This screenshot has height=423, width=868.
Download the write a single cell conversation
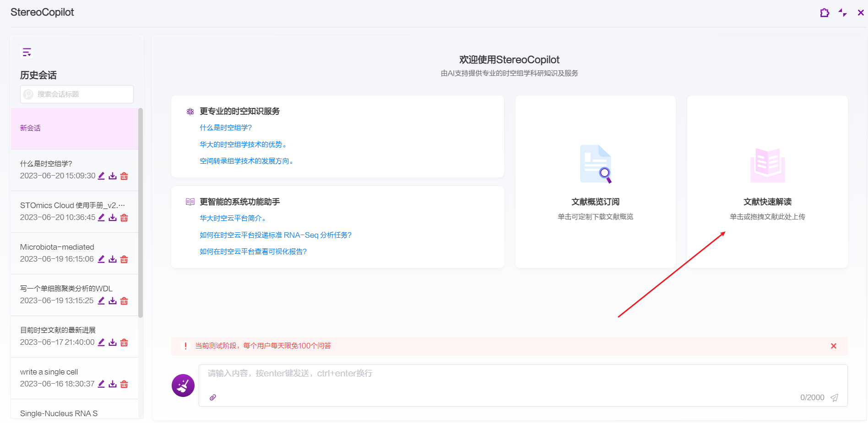113,384
